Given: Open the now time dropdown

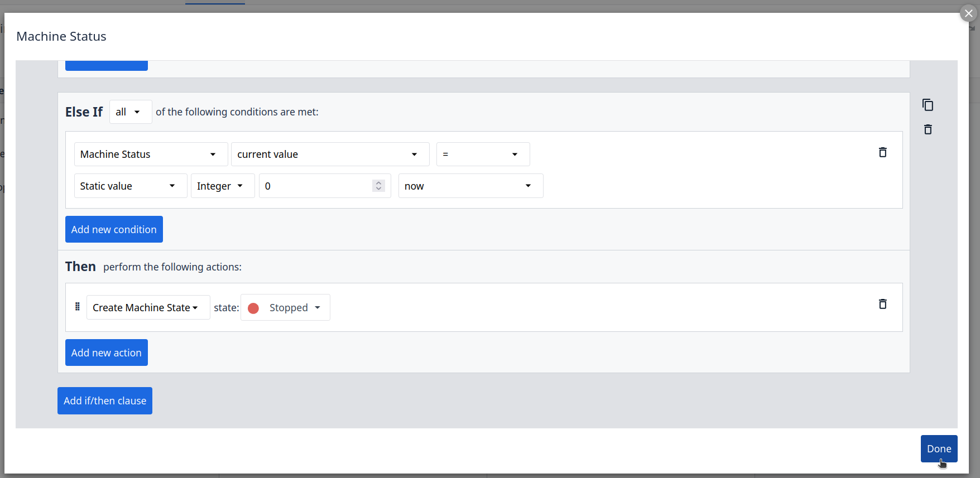Looking at the screenshot, I should (470, 186).
